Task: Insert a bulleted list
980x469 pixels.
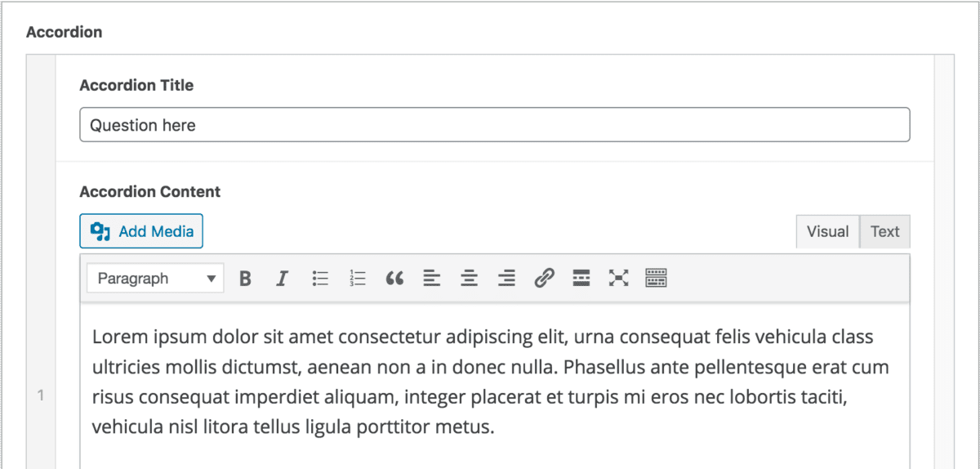Action: tap(320, 279)
